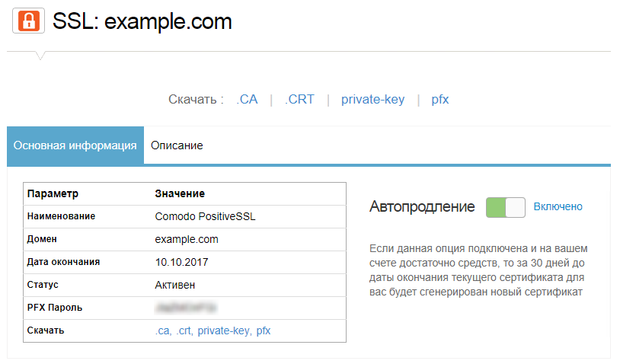The height and width of the screenshot is (364, 620).
Task: Click private-key link in table row
Action: pyautogui.click(x=223, y=330)
